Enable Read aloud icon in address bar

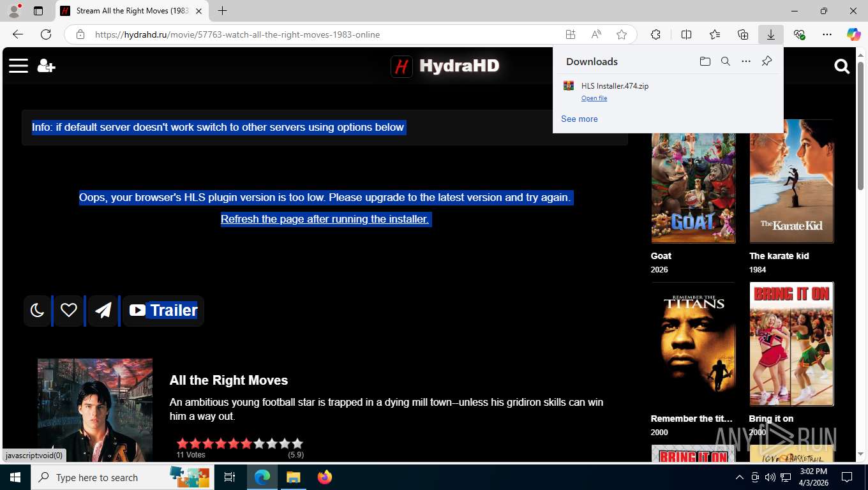[x=595, y=34]
